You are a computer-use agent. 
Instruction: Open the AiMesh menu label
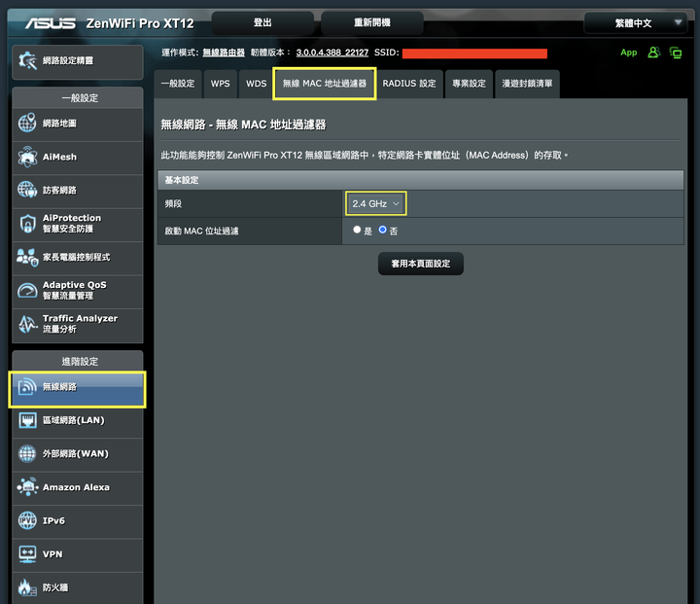pos(59,157)
